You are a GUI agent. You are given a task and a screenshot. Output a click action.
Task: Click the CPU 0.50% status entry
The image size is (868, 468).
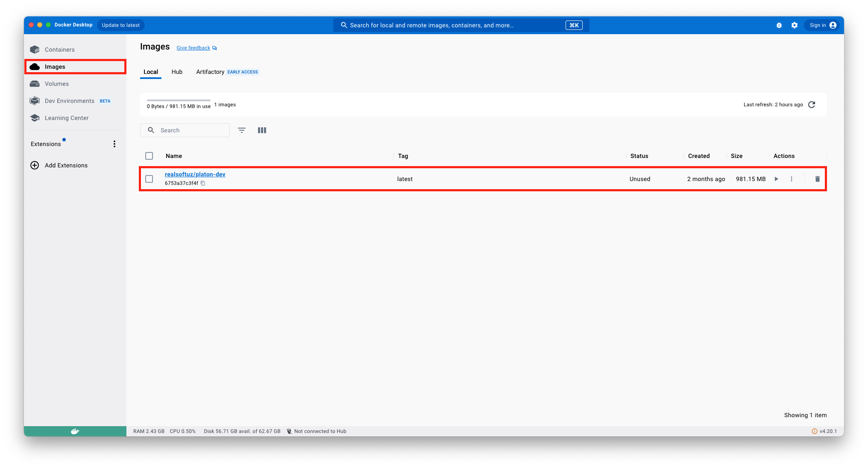(182, 431)
